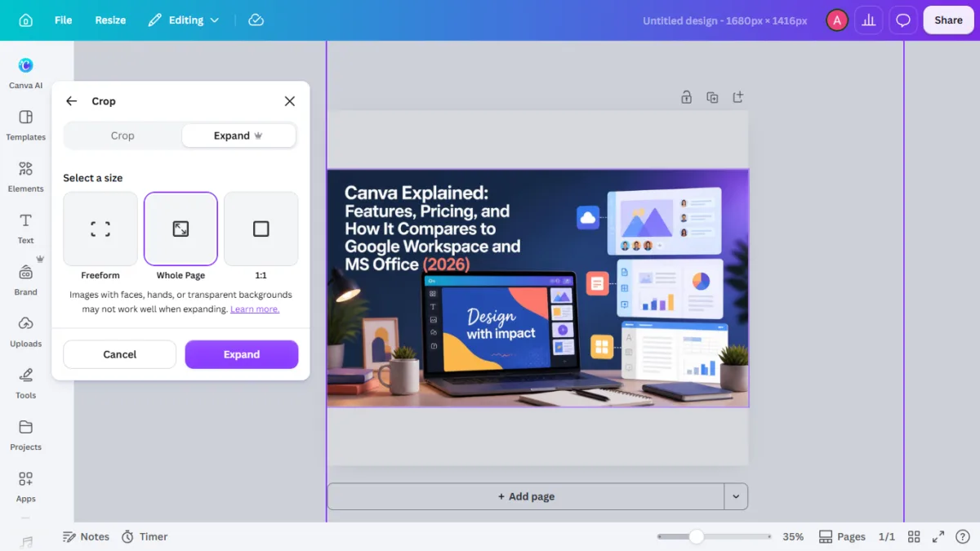Click the Cancel button

[119, 354]
